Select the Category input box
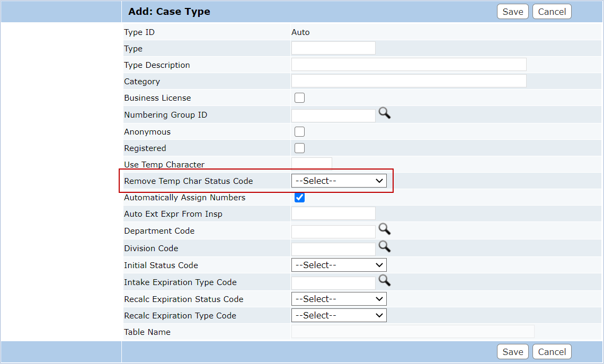 click(x=408, y=82)
